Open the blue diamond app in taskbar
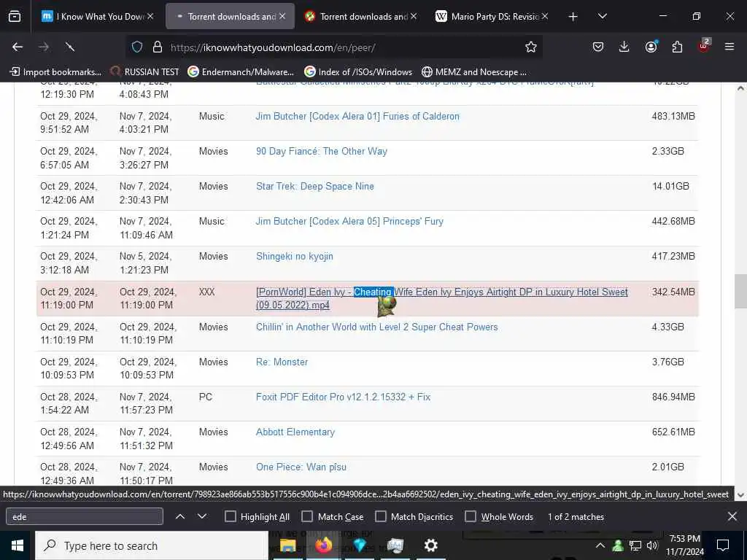This screenshot has height=560, width=747. click(x=360, y=545)
